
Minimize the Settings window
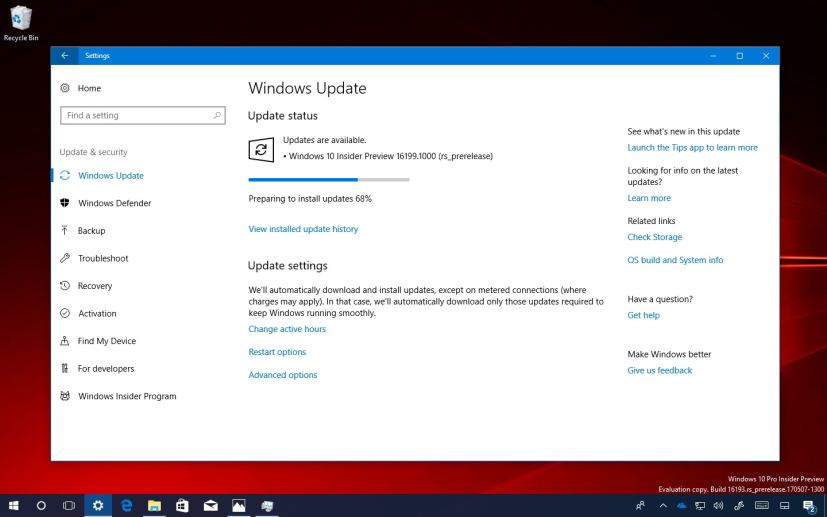click(713, 55)
